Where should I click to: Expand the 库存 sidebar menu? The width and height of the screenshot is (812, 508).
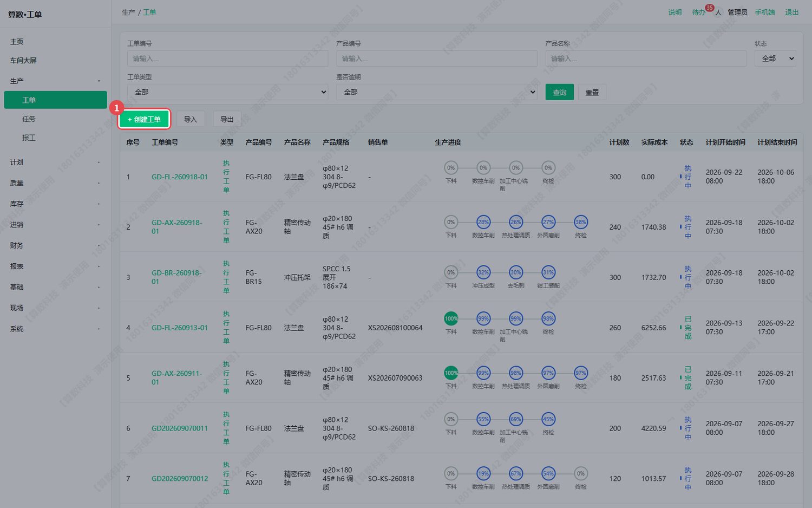pos(55,204)
